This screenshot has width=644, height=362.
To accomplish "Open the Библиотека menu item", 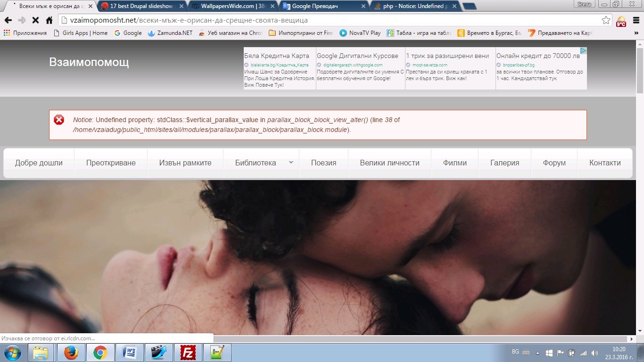I will [x=256, y=163].
